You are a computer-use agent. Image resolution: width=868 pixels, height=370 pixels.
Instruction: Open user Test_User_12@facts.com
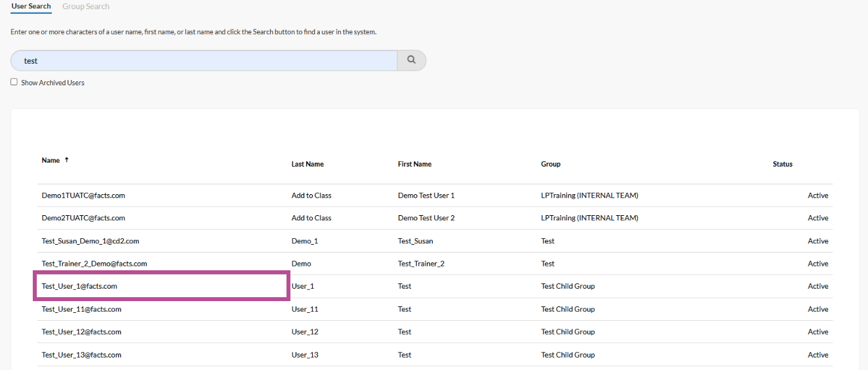coord(81,332)
